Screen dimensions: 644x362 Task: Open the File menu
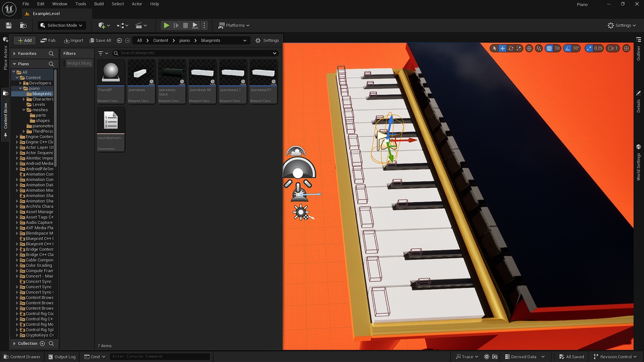click(26, 4)
